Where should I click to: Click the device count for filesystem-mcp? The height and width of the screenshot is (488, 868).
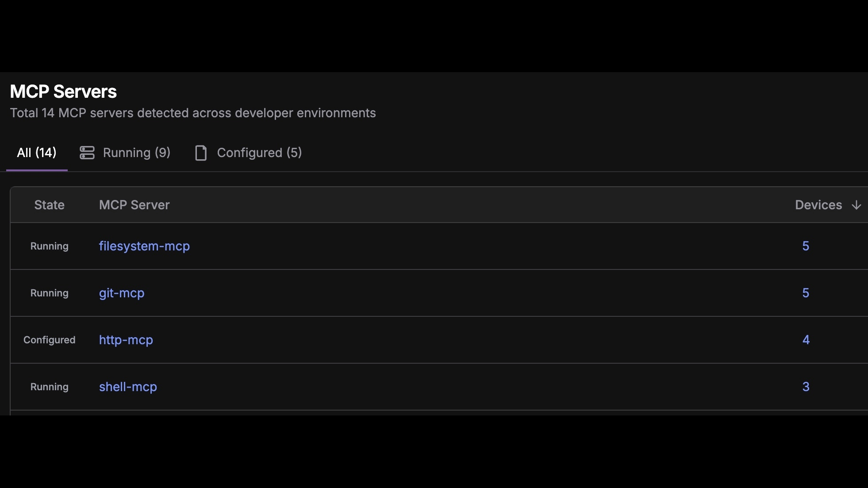806,246
